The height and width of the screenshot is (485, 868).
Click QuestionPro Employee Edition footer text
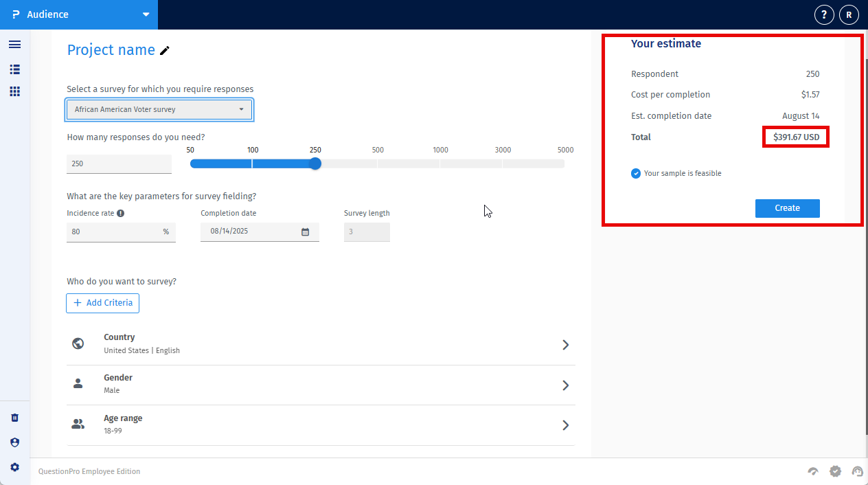point(89,471)
